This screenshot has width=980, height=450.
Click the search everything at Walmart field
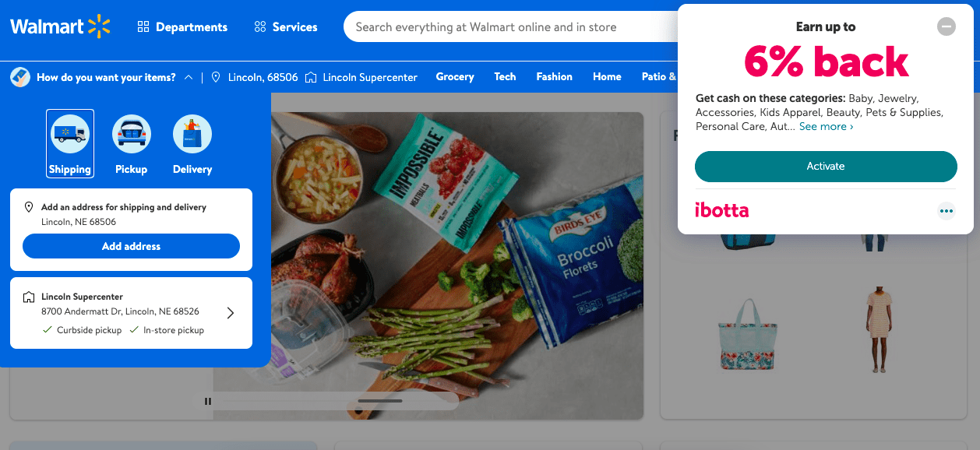pos(510,27)
